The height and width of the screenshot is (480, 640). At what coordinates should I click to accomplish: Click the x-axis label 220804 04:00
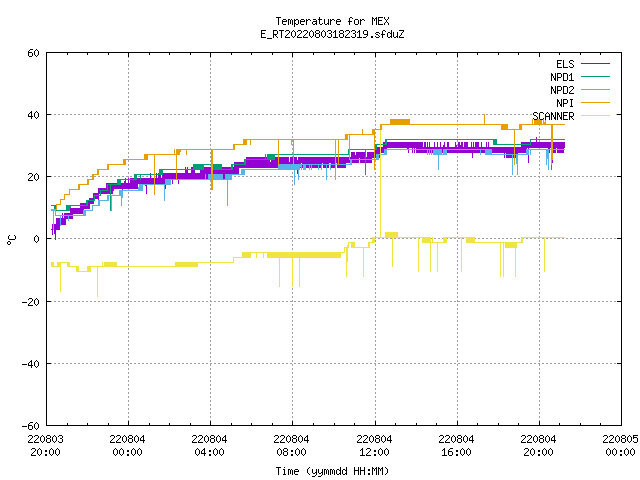(x=209, y=446)
